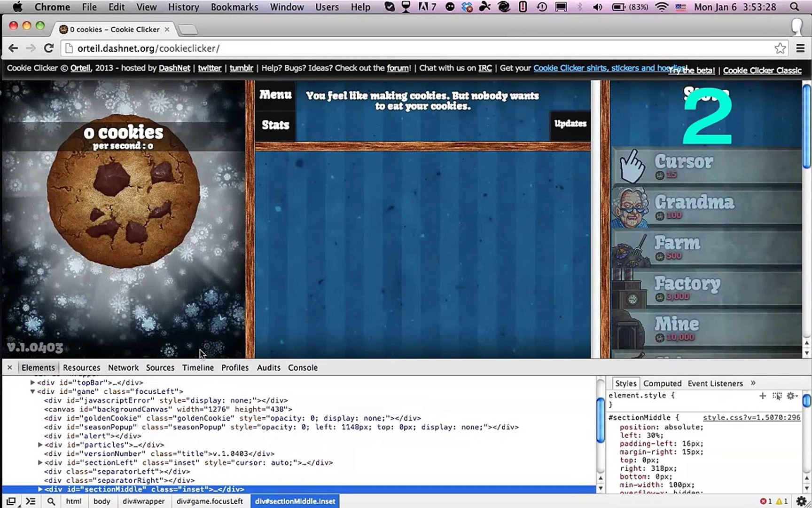The height and width of the screenshot is (508, 812).
Task: Buy the Cursor building in the store
Action: tap(707, 166)
